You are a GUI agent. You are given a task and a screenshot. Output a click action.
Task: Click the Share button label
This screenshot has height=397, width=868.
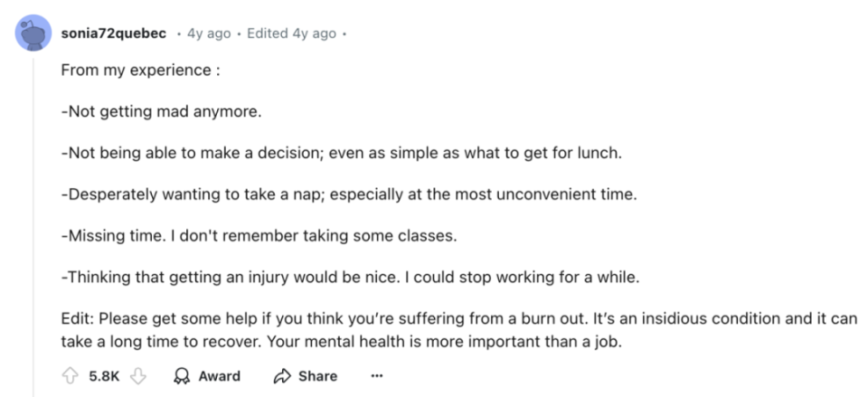(317, 376)
